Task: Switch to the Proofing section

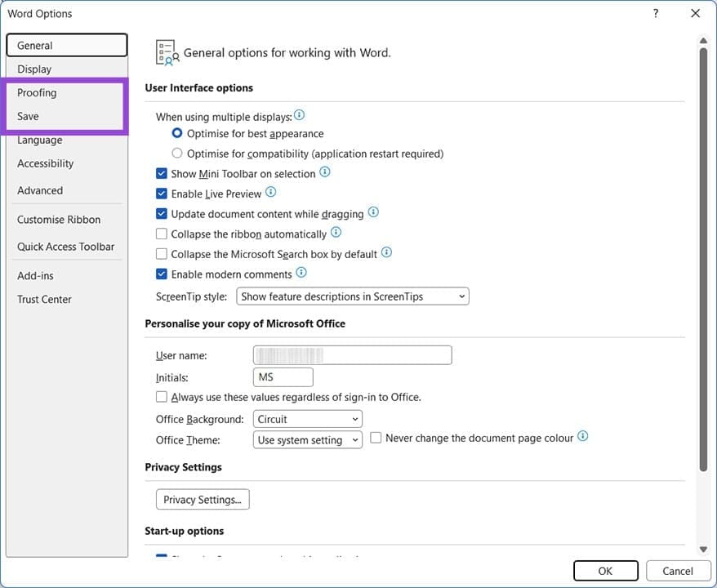Action: tap(37, 92)
